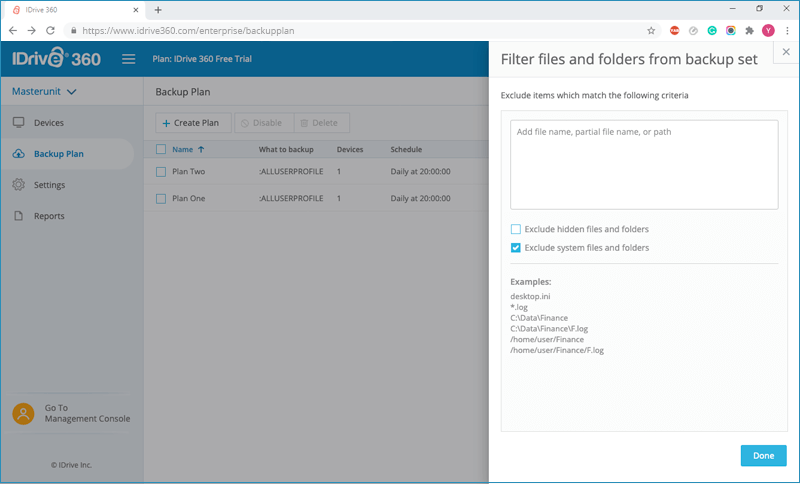Click the Grammarly extension icon
The width and height of the screenshot is (800, 484).
712,31
